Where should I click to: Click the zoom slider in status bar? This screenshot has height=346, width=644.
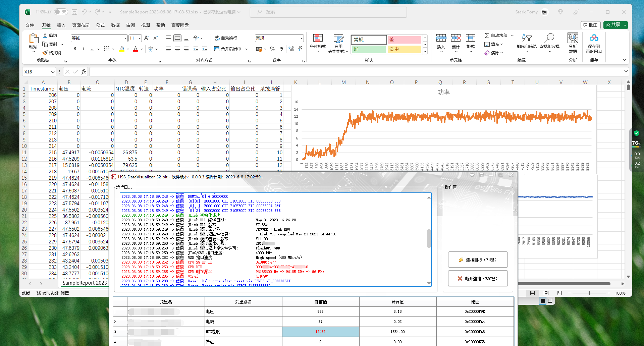pyautogui.click(x=589, y=293)
